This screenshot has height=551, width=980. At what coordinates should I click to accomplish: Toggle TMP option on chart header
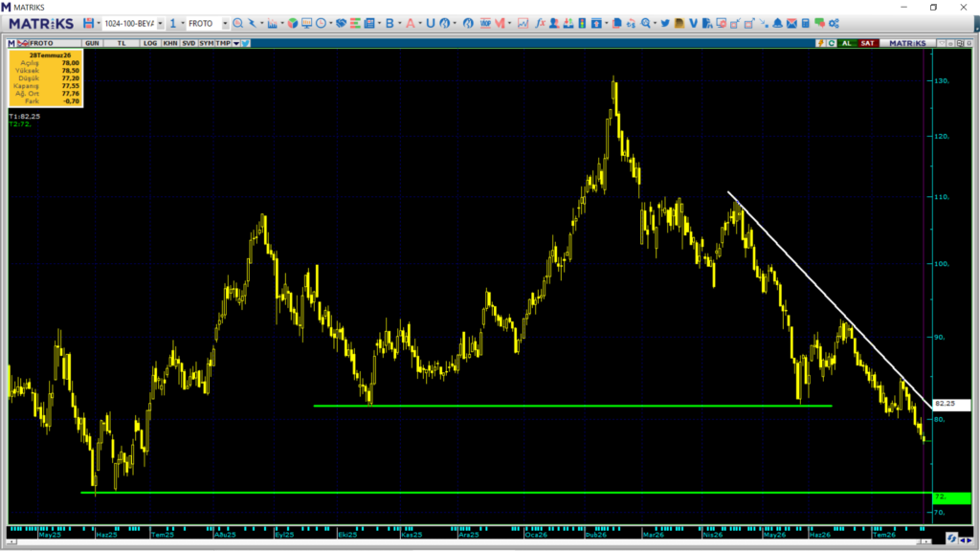click(223, 43)
